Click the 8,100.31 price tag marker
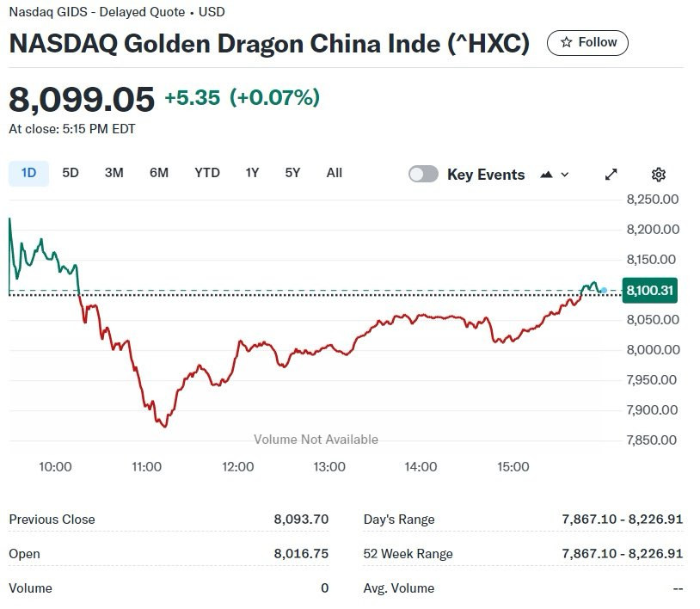This screenshot has width=700, height=609. [x=649, y=290]
